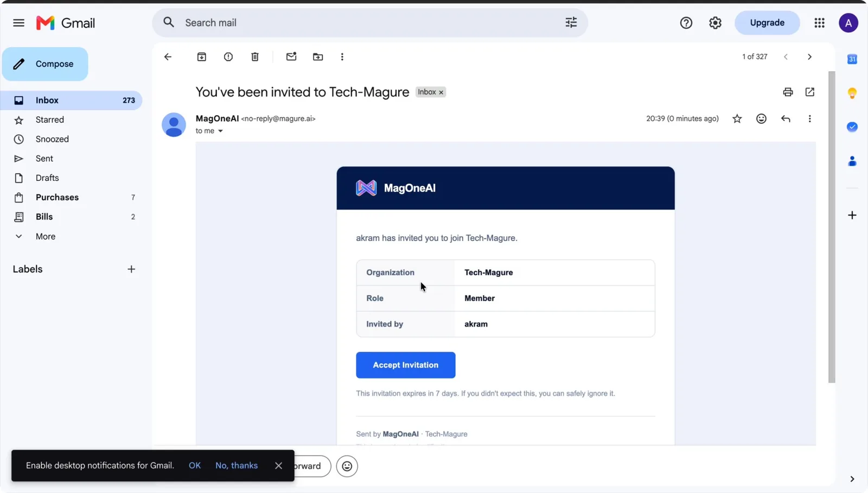Open the Inbox folder

[71, 100]
